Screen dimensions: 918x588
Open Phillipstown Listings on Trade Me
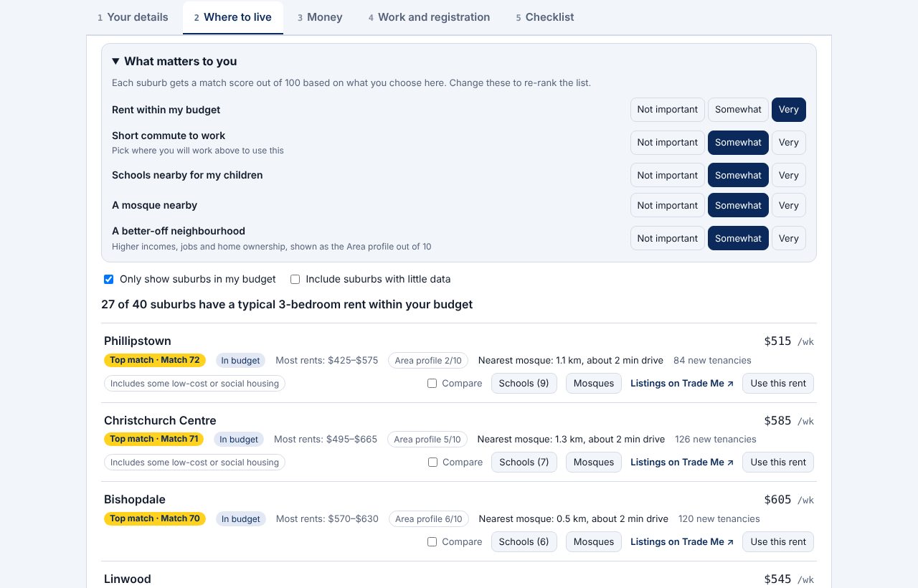click(682, 384)
